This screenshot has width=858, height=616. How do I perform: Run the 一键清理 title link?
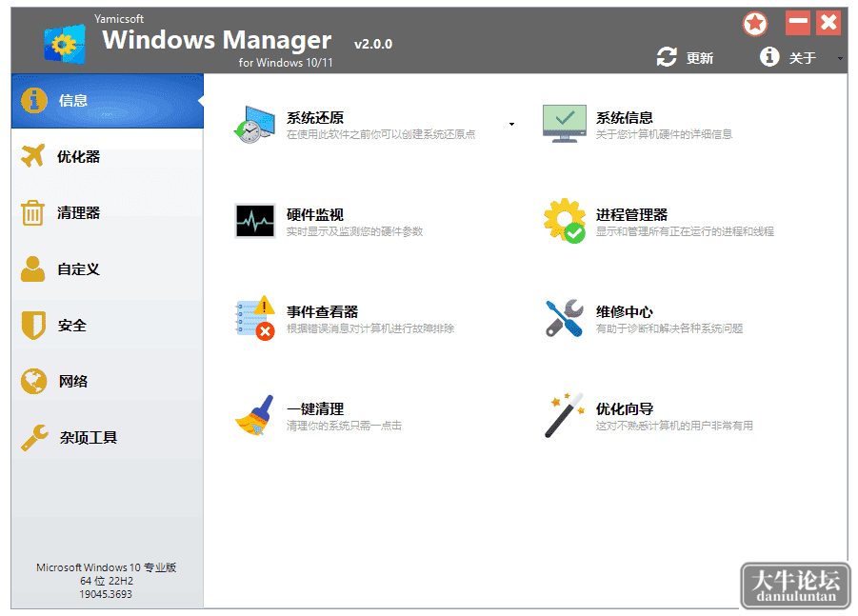(315, 408)
